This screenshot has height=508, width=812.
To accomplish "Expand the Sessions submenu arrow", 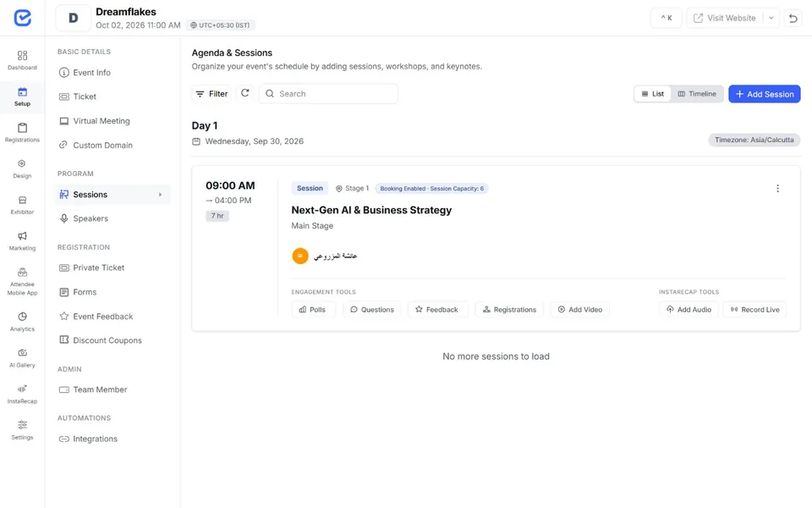I will tap(161, 195).
